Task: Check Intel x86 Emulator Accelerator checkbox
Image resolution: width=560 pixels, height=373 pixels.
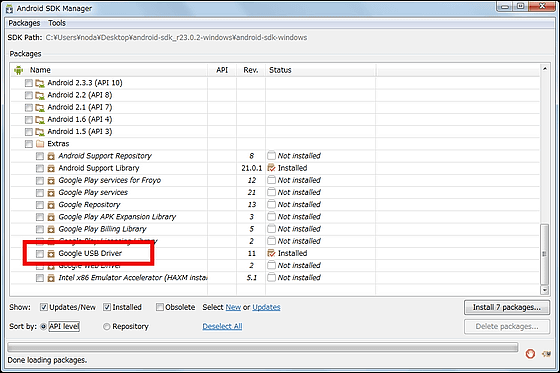Action: coord(40,278)
